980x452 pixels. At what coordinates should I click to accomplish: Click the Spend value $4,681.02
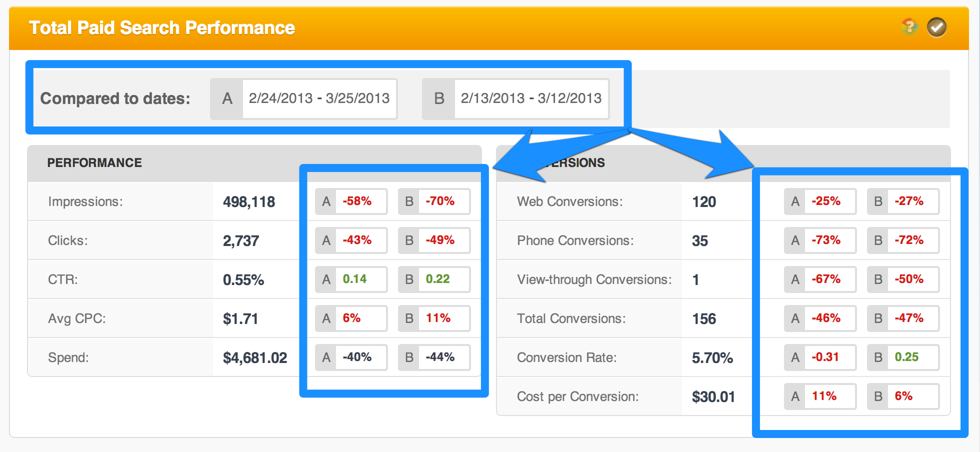[x=255, y=358]
